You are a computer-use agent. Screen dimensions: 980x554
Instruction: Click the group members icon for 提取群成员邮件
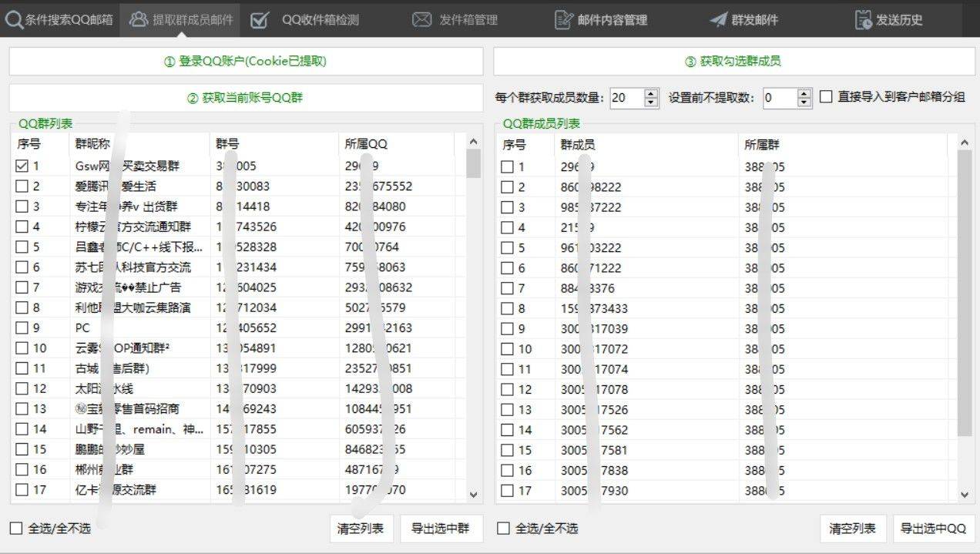139,20
